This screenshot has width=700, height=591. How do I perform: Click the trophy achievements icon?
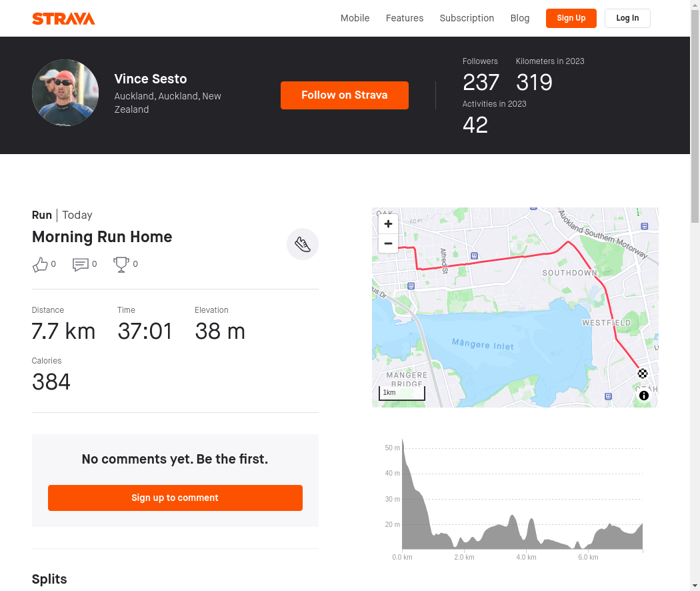[x=121, y=264]
